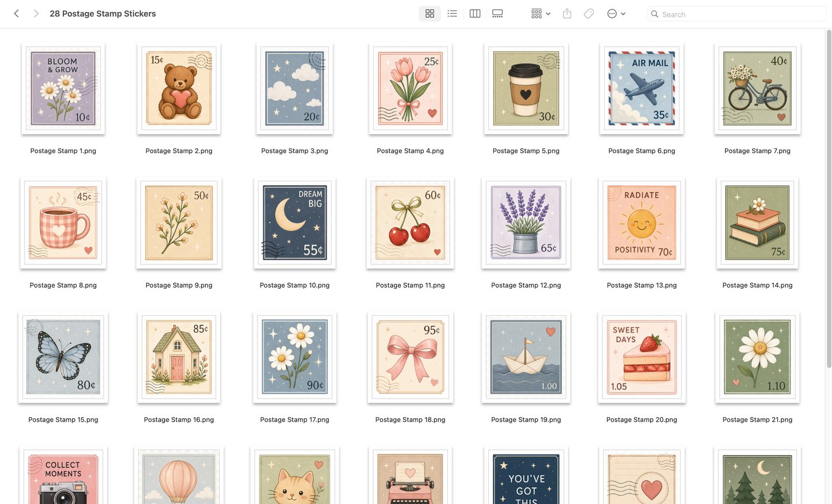Click file name Postage Stamp 8.png
The image size is (832, 504).
coord(63,285)
